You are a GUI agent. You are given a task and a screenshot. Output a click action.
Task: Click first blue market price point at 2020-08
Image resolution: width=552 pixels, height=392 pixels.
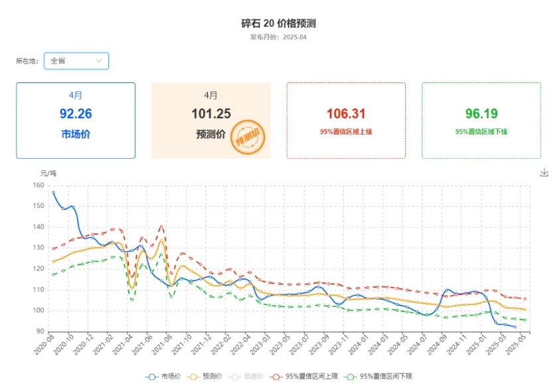[x=53, y=193]
